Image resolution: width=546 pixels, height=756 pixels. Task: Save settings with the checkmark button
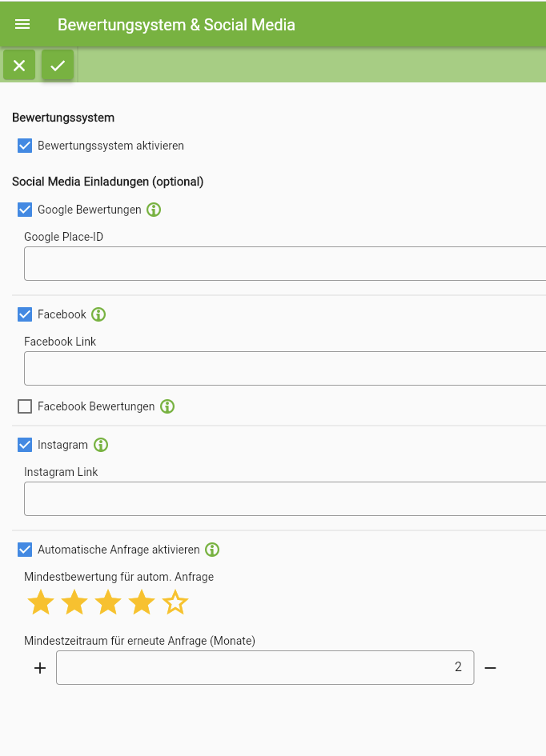(58, 65)
